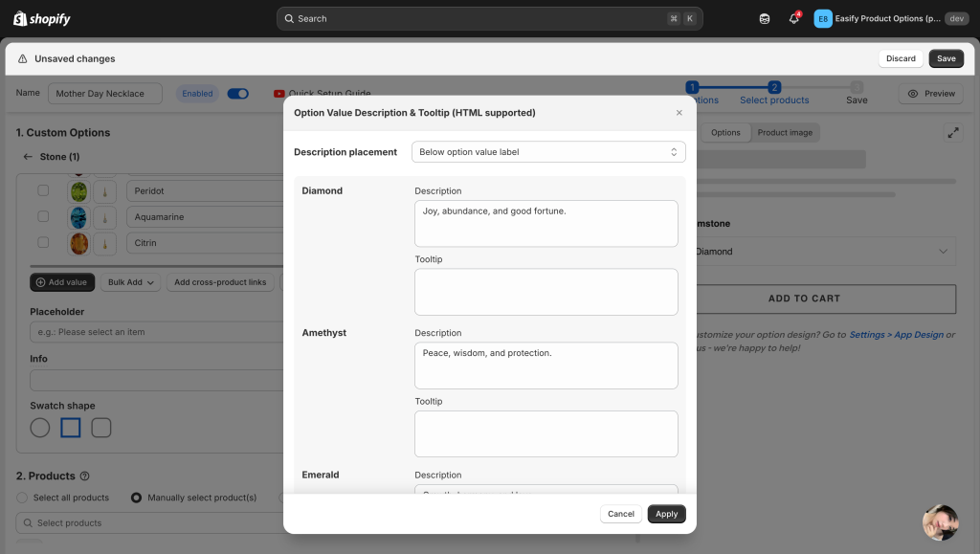980x554 pixels.
Task: Click the expand preview icon
Action: [953, 133]
